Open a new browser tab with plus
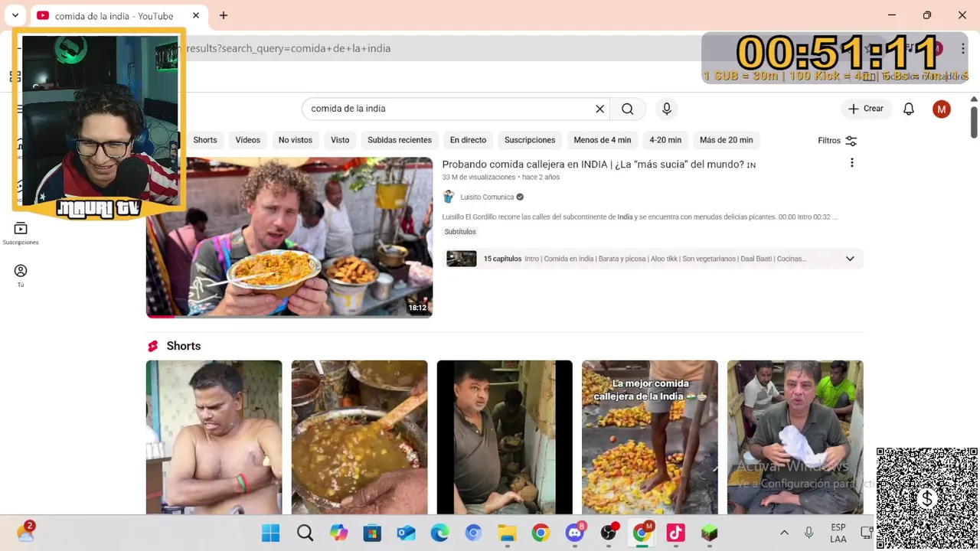The height and width of the screenshot is (551, 980). click(224, 15)
